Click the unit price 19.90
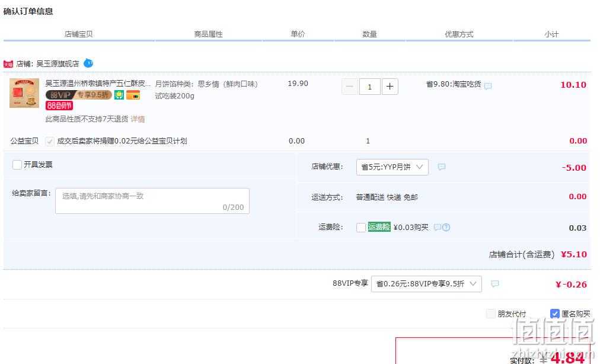Viewport: 600px width, 364px height. [298, 84]
